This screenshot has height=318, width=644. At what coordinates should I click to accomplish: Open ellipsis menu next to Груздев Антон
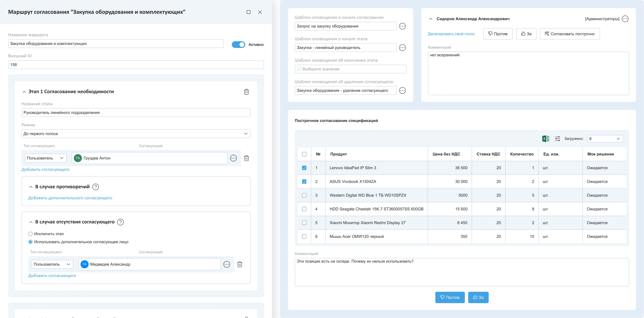tap(233, 158)
